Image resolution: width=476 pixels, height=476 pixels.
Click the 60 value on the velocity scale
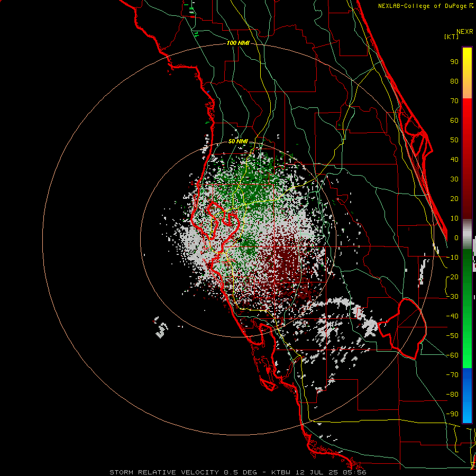click(454, 121)
